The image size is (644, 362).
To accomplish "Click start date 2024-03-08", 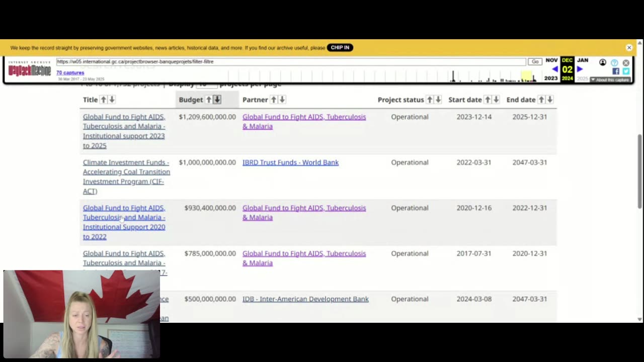I will tap(473, 299).
